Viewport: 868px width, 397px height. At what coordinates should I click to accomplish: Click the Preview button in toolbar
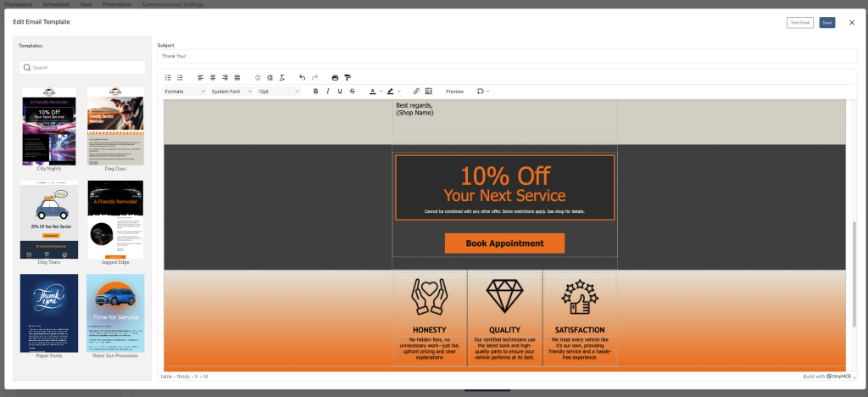coord(454,92)
